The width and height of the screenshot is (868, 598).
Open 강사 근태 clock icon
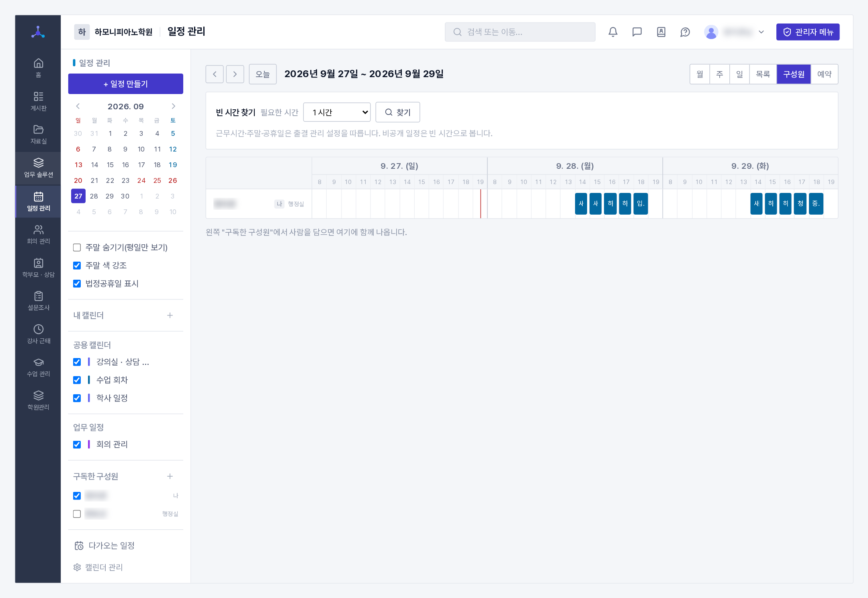click(x=38, y=334)
